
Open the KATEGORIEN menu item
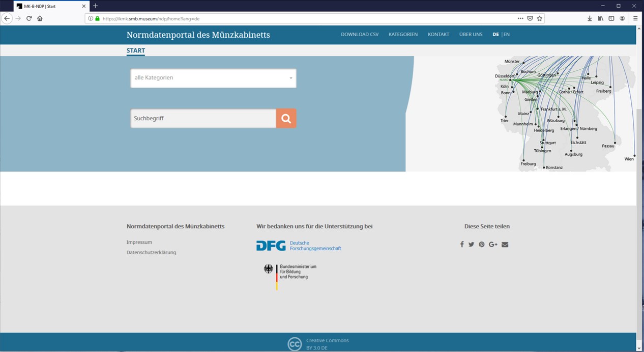pyautogui.click(x=403, y=35)
